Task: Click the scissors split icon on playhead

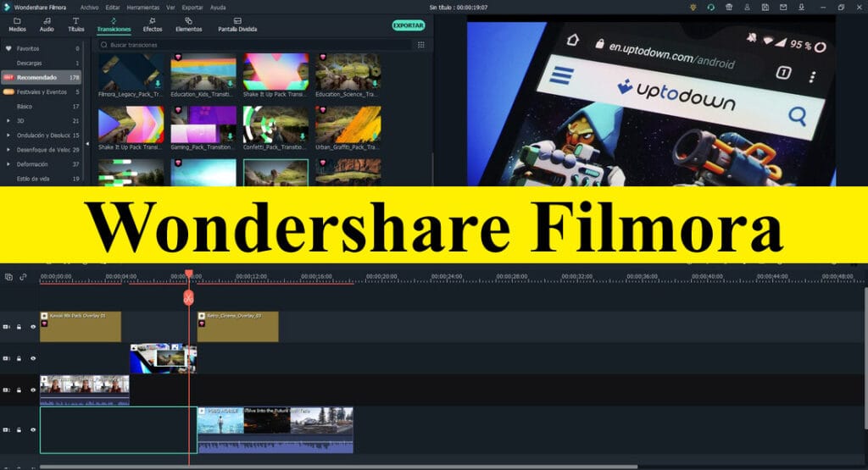Action: [x=188, y=297]
